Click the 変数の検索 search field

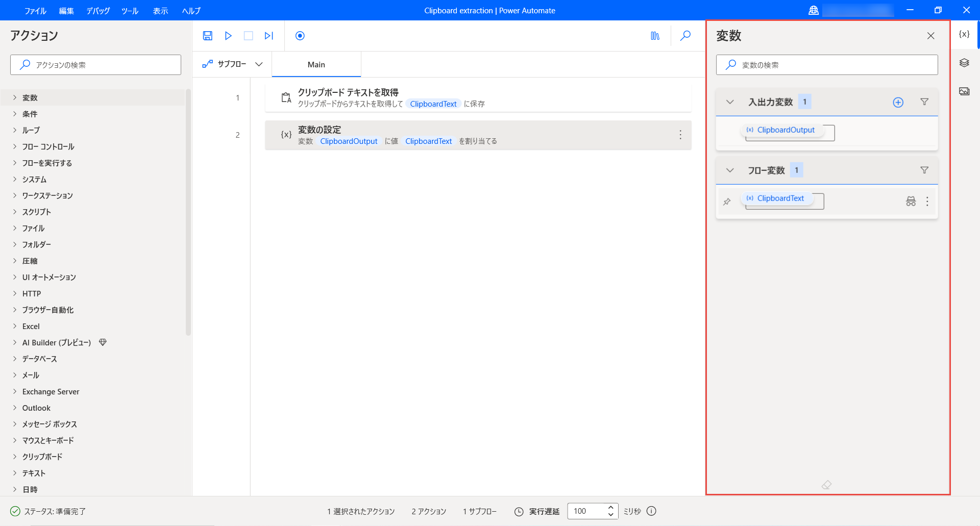pos(827,65)
